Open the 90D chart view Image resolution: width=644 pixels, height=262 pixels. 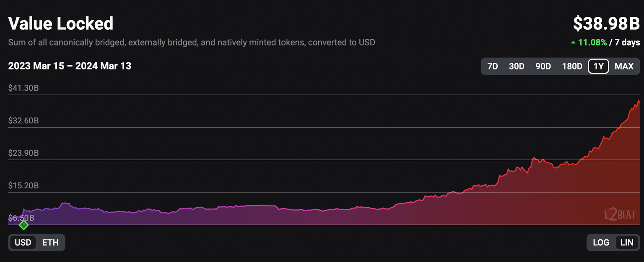pos(543,66)
